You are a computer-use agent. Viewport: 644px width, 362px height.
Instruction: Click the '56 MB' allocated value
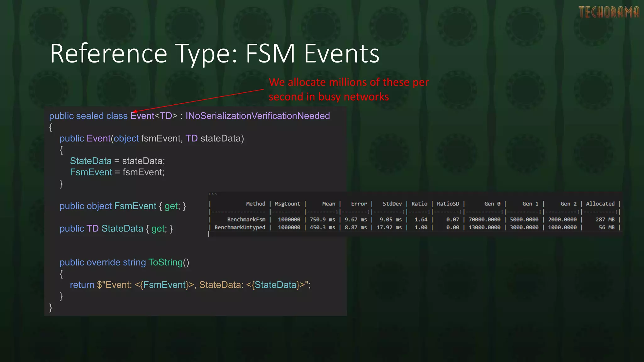[607, 228]
